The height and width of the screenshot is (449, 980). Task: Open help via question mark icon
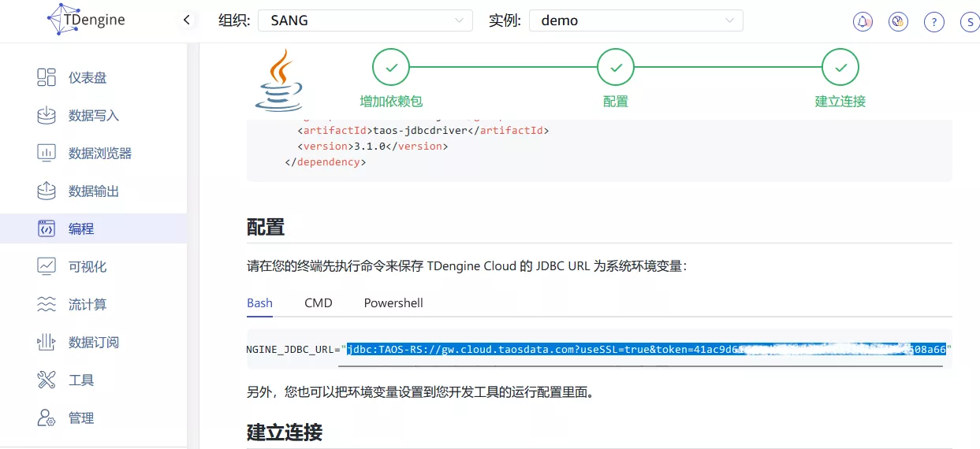pos(934,22)
